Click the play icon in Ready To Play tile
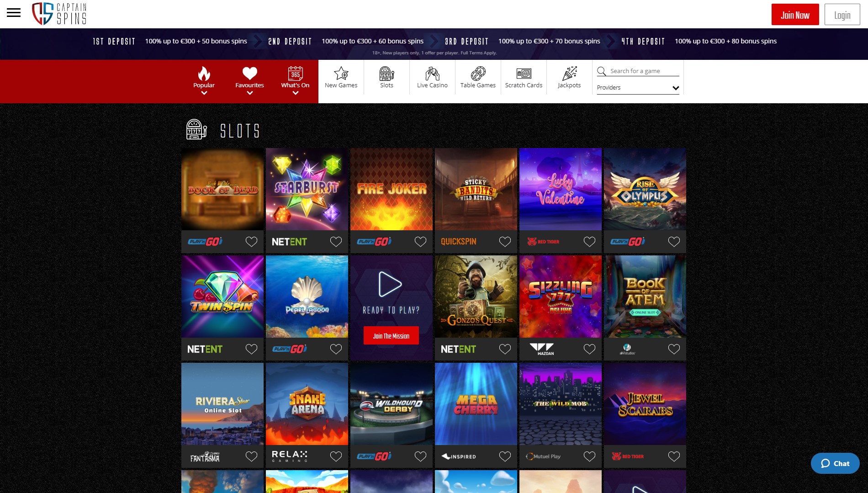Screen dimensions: 868x493 390,284
